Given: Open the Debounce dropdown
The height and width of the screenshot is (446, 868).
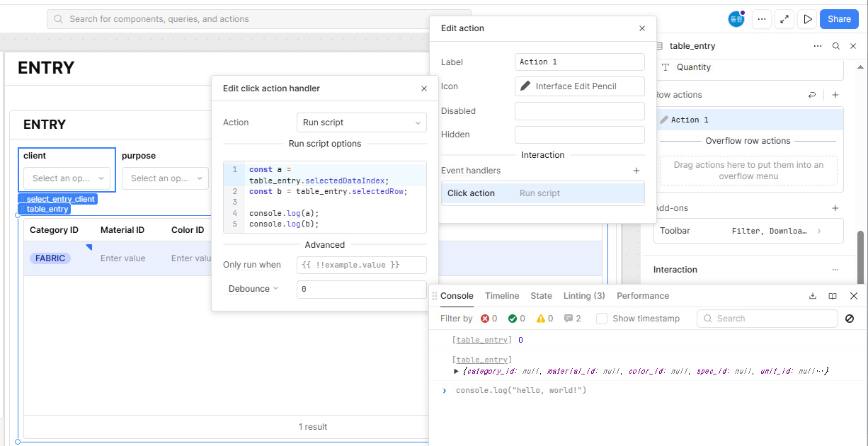Looking at the screenshot, I should 253,289.
